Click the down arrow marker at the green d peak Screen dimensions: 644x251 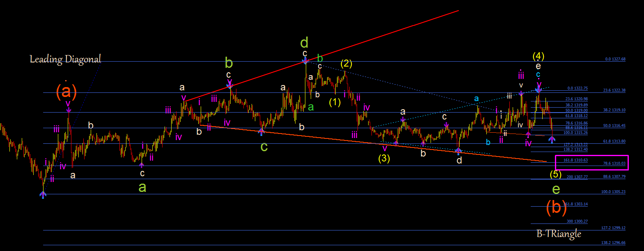305,61
